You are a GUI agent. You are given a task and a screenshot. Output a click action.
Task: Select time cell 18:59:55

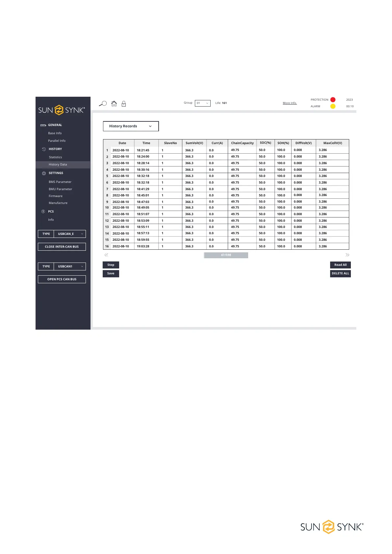click(146, 240)
